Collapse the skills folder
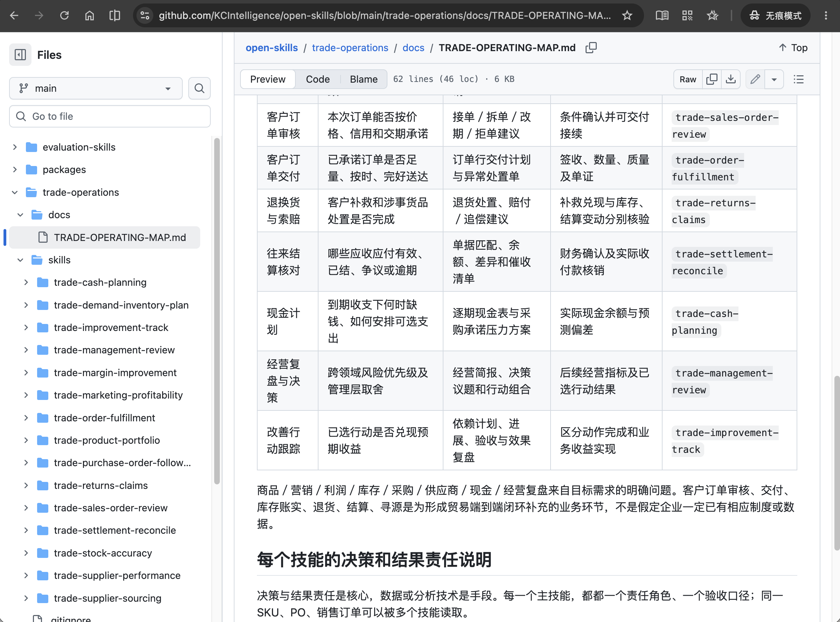The height and width of the screenshot is (622, 840). click(x=21, y=260)
